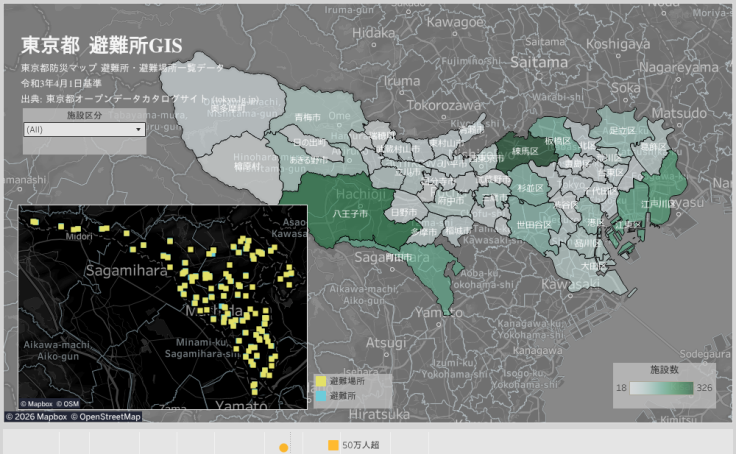Open the © OSM link in the inset map

[68, 404]
